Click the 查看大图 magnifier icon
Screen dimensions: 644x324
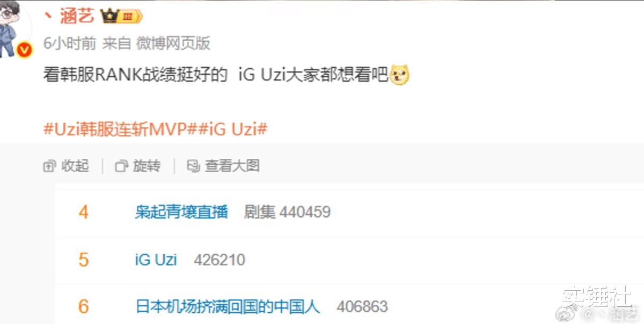click(193, 166)
